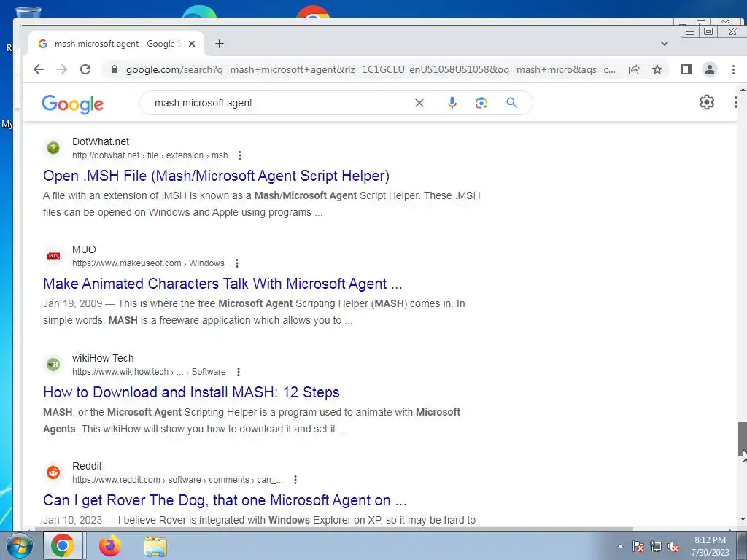Click the scrollbar up arrow
This screenshot has height=560, width=747.
point(742,90)
